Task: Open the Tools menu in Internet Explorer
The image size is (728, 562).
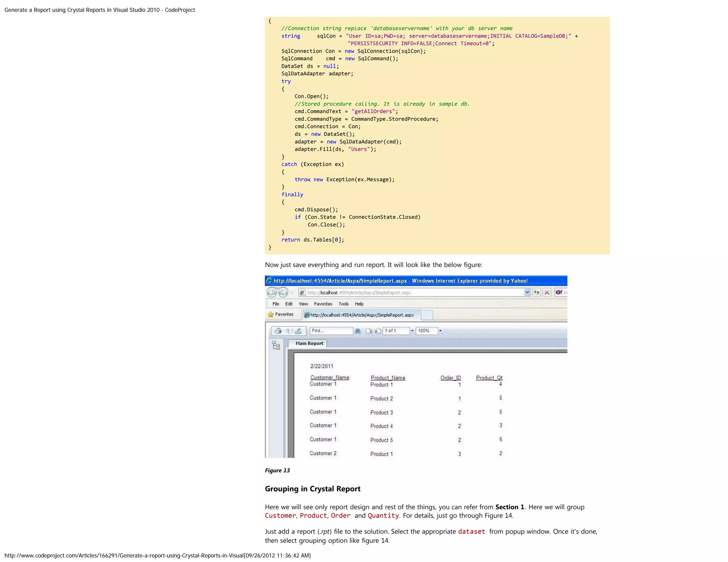Action: (x=343, y=304)
